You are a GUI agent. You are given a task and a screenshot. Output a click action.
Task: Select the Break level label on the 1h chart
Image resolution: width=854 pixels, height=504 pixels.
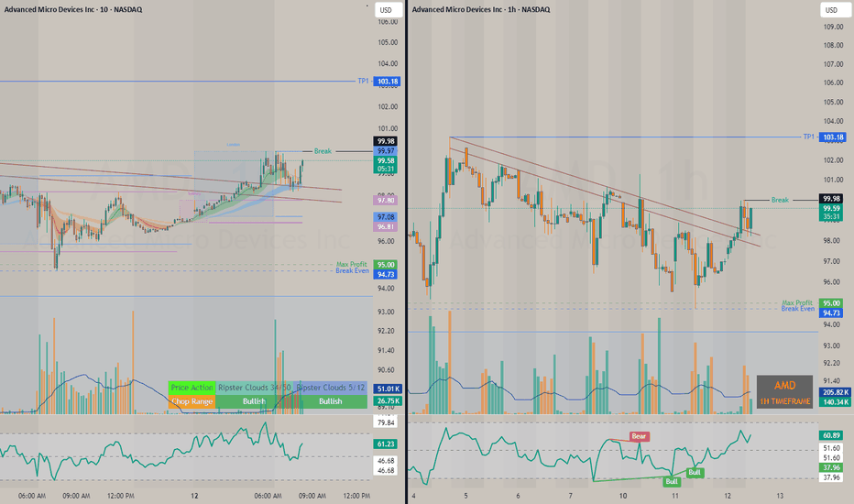pos(780,200)
